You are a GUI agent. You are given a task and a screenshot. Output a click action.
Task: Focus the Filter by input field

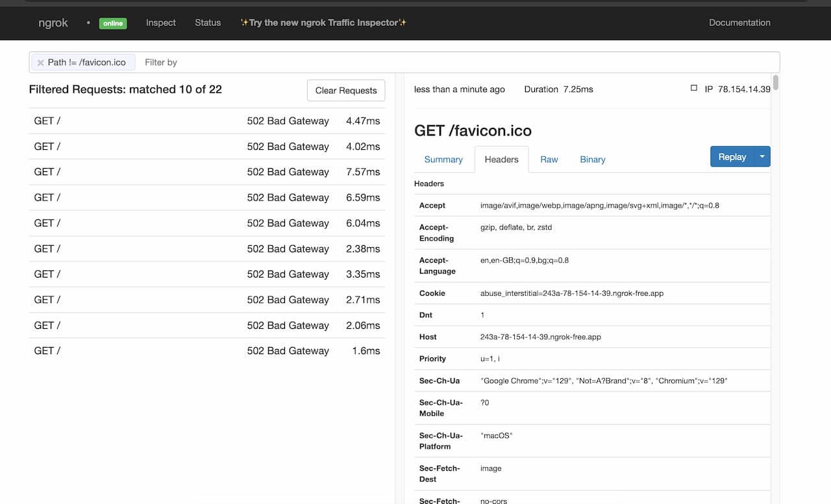pos(458,62)
